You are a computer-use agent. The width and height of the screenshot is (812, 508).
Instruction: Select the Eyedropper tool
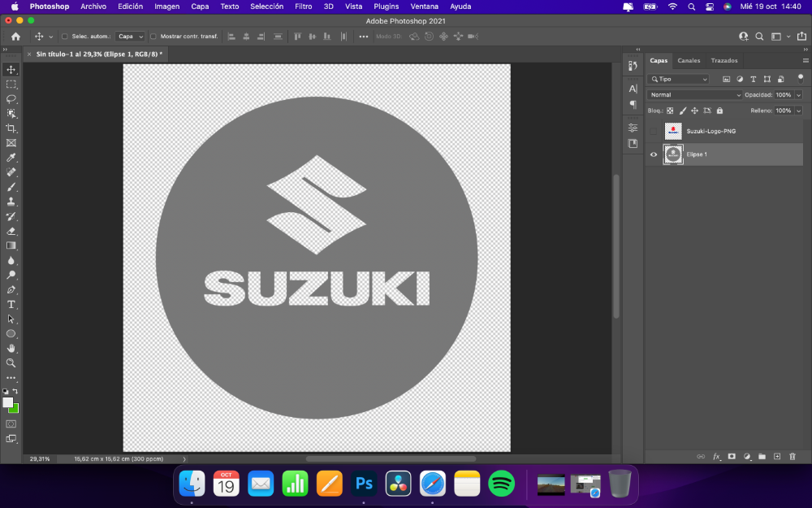(11, 158)
